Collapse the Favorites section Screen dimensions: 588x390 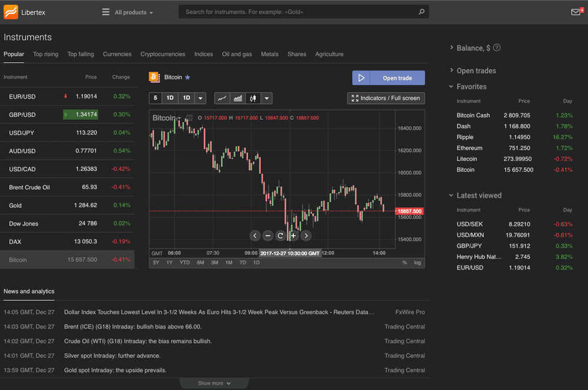(451, 86)
